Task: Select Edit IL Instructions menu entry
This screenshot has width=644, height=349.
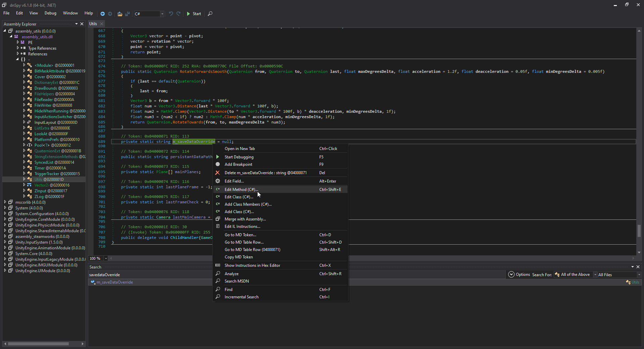Action: point(242,227)
